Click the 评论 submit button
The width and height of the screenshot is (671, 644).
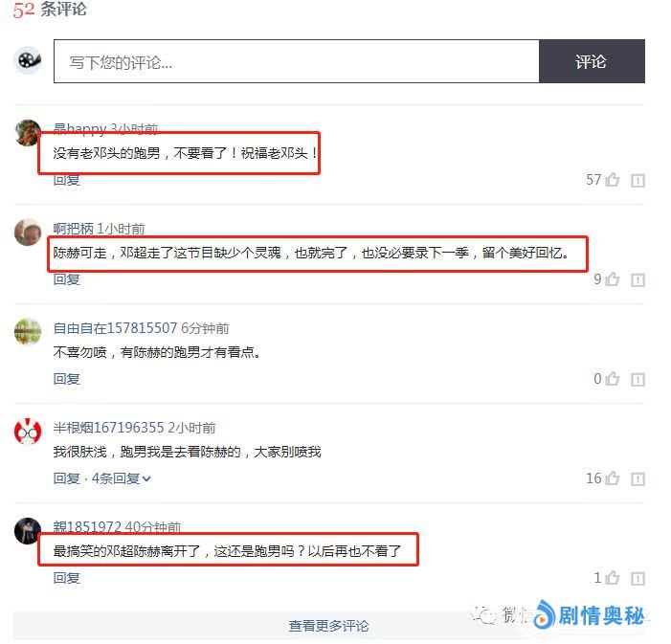tap(592, 61)
